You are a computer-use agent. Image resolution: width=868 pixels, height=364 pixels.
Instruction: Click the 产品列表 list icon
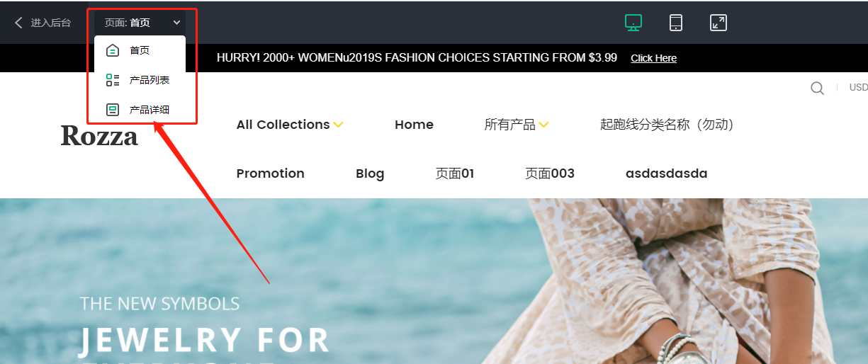tap(113, 80)
